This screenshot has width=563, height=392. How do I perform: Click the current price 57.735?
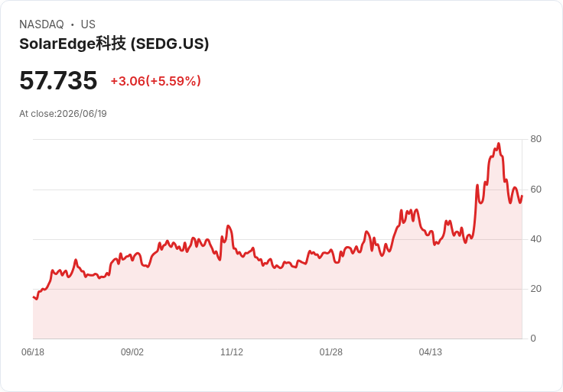58,80
